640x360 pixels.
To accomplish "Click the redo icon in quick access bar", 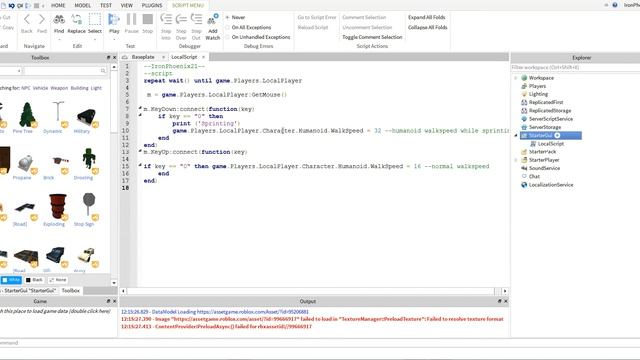I will coord(20,5).
